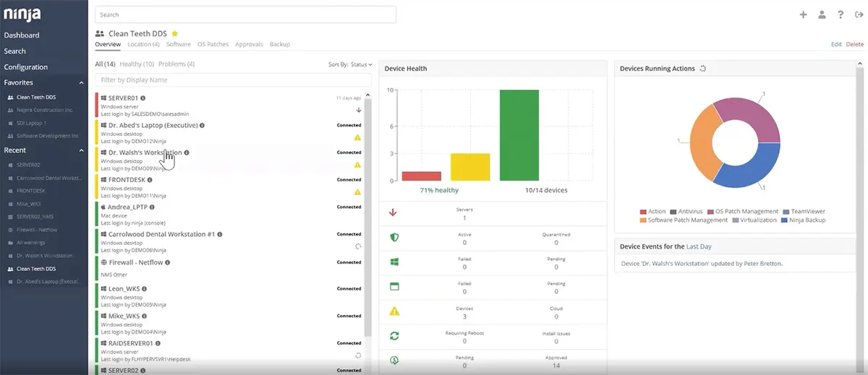
Task: Click spinner icon on Carrolwood Dental Workstation row
Action: click(358, 246)
